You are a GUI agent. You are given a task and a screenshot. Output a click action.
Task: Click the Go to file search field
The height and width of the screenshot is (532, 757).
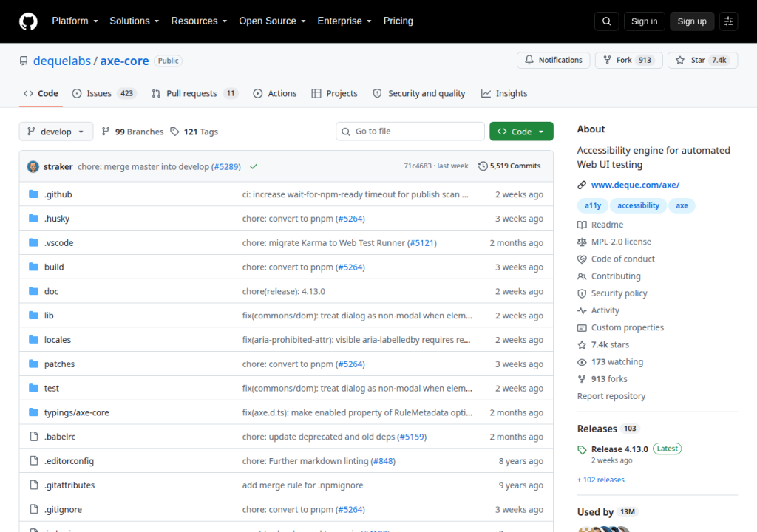[410, 132]
